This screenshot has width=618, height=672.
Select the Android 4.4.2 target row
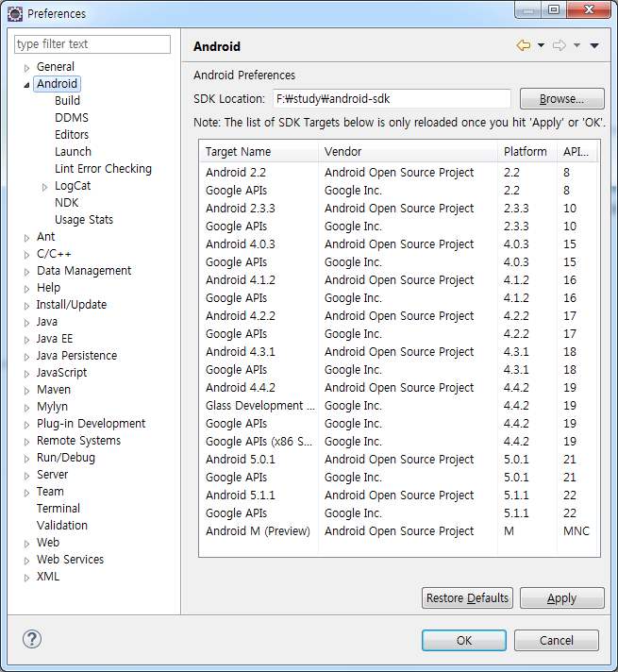tap(398, 388)
